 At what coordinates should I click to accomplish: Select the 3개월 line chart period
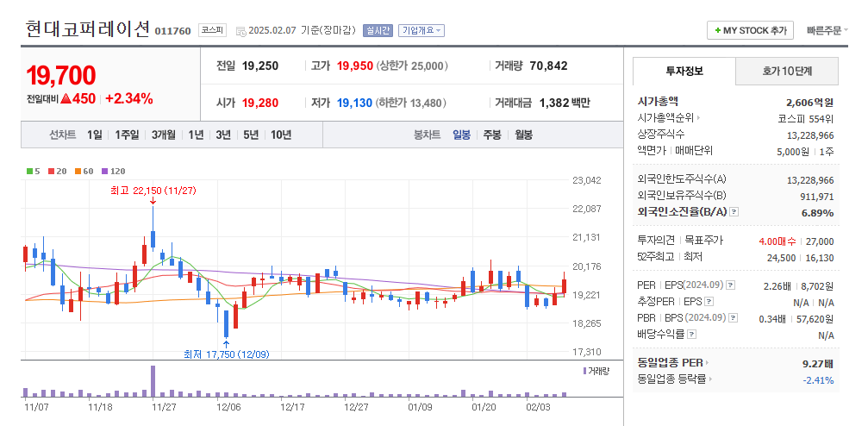[164, 135]
